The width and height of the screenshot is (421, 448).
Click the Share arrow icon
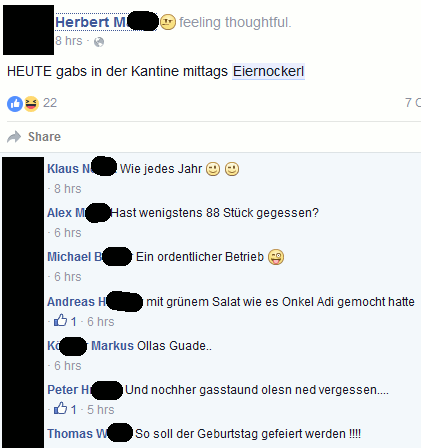pos(14,137)
